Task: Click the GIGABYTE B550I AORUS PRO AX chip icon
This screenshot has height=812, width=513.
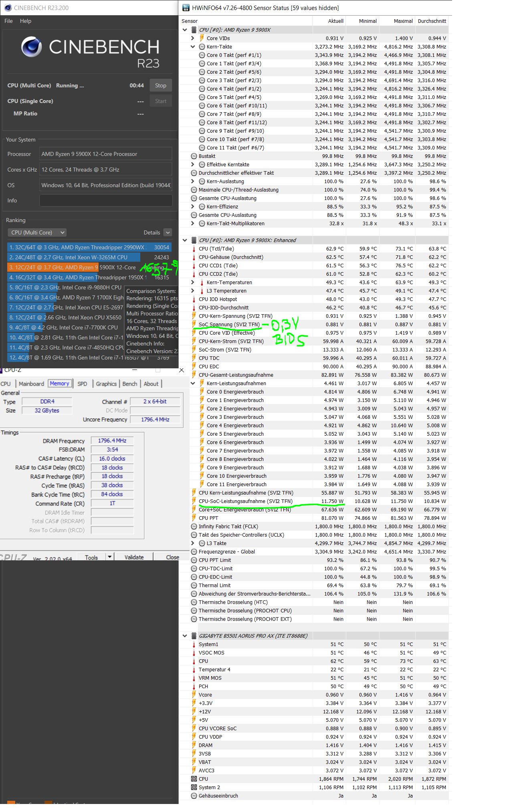Action: pos(194,636)
